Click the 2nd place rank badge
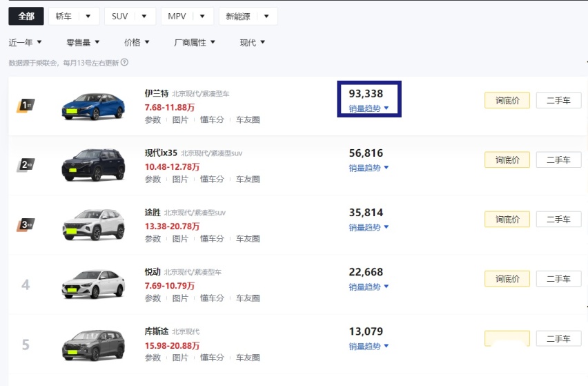The height and width of the screenshot is (386, 588). click(x=26, y=164)
